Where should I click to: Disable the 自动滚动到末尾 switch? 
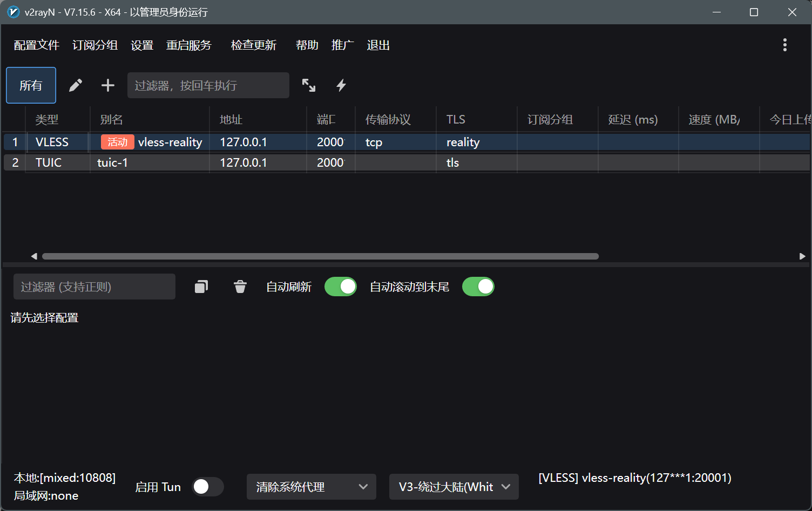[x=478, y=287]
